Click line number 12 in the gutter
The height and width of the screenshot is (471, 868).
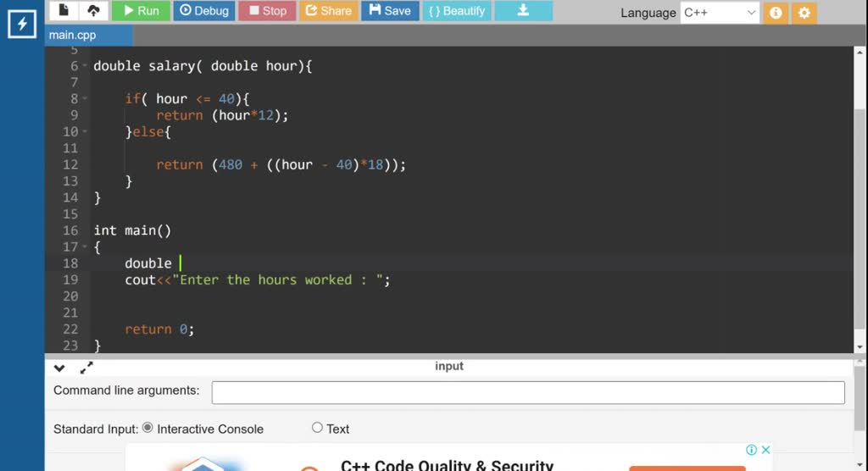(70, 164)
